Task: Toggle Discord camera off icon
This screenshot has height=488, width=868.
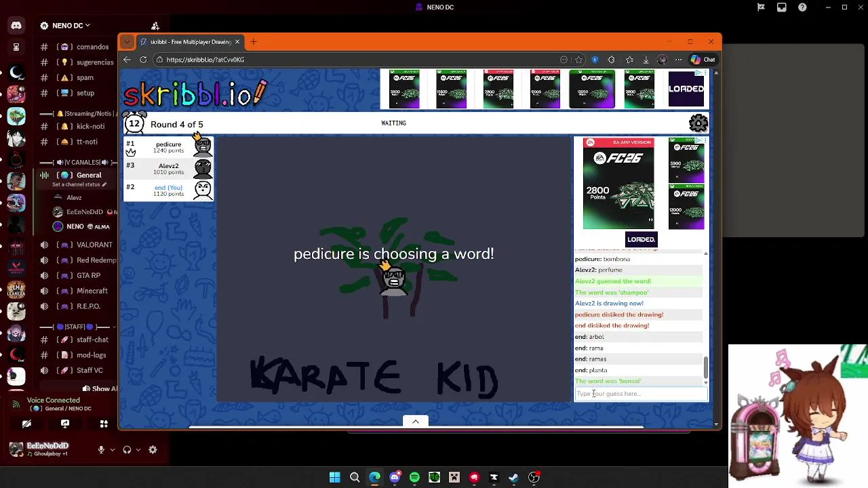Action: pyautogui.click(x=26, y=424)
